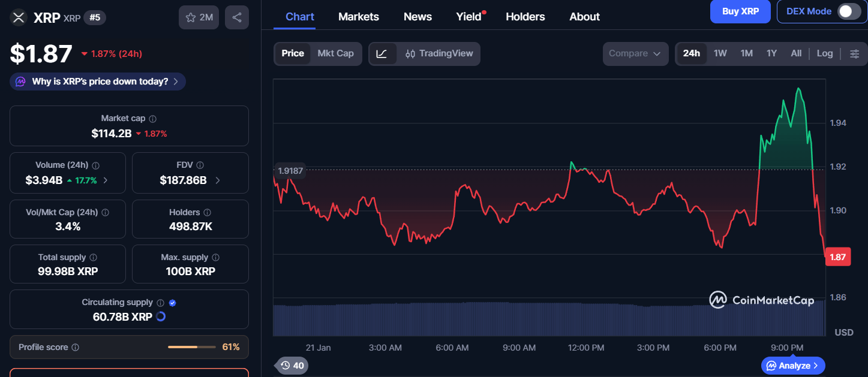The image size is (868, 377).
Task: Switch to the Markets tab
Action: (358, 17)
